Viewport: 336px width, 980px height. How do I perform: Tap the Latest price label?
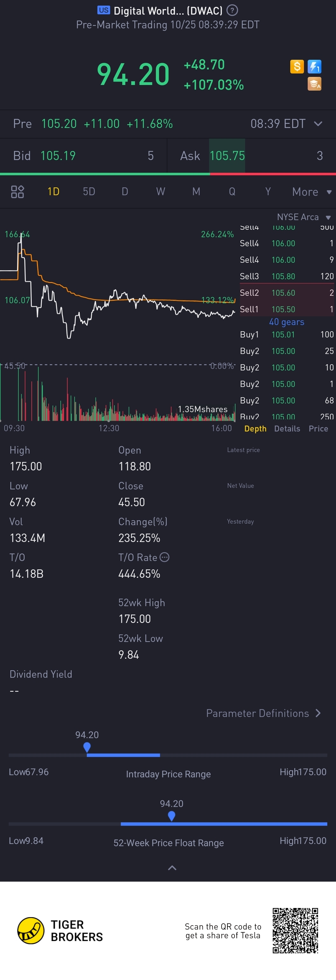(x=243, y=450)
